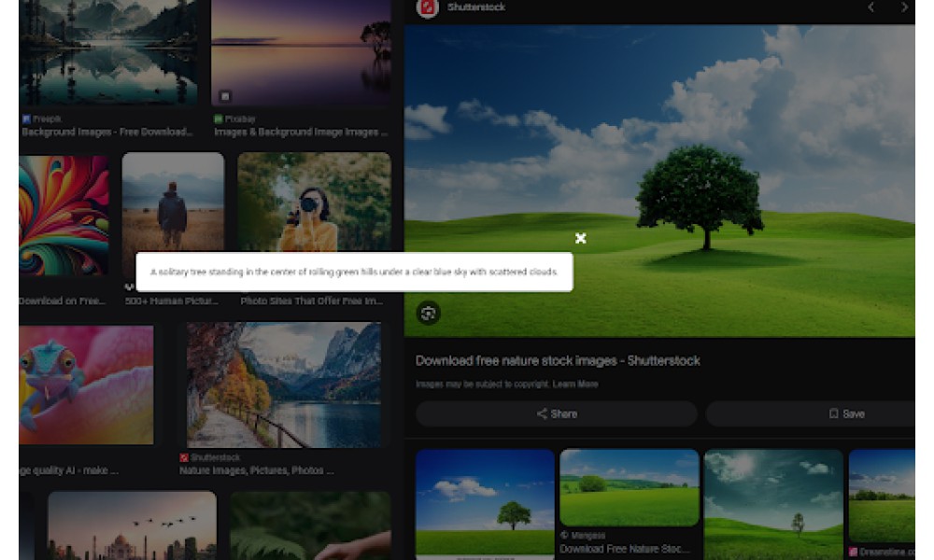
Task: Open Google Lens search icon on preview image
Action: [429, 313]
